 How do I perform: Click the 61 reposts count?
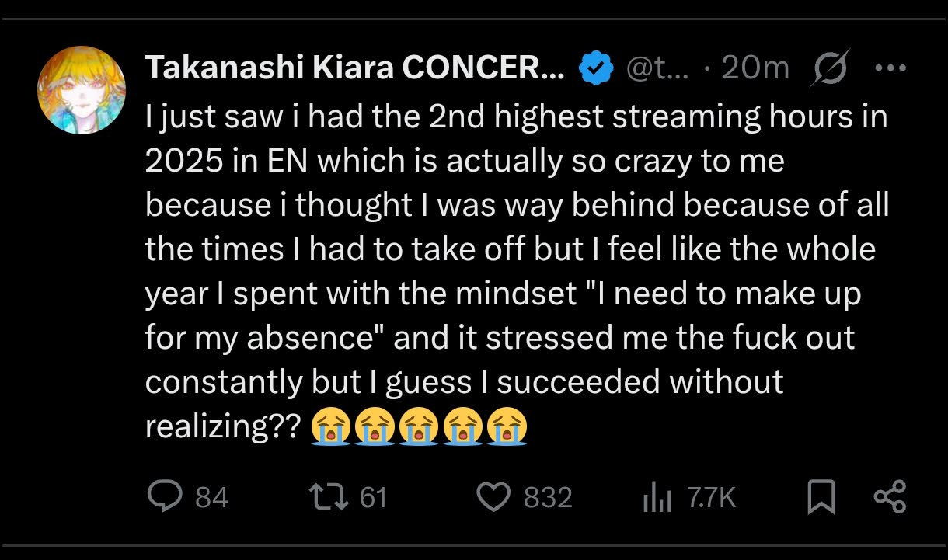click(373, 497)
